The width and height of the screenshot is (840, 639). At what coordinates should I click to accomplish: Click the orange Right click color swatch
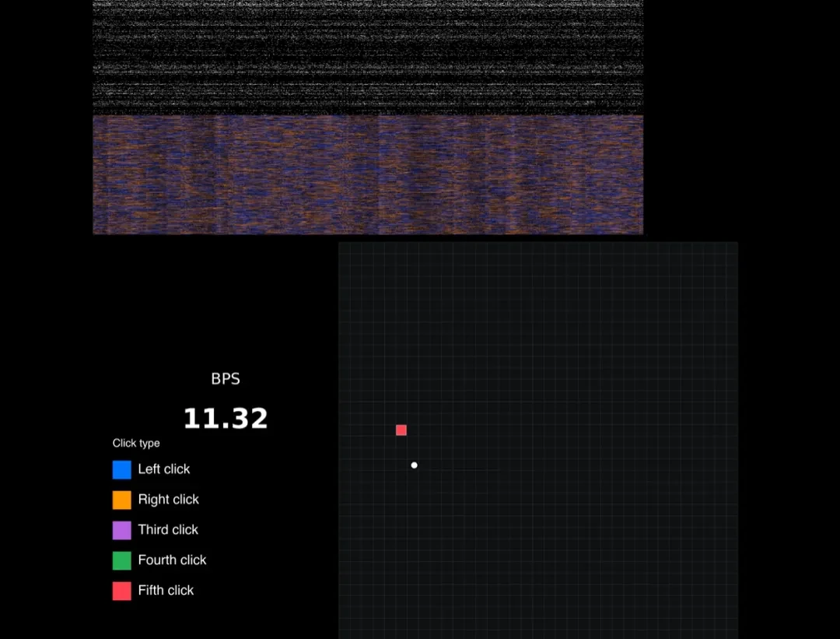click(121, 500)
